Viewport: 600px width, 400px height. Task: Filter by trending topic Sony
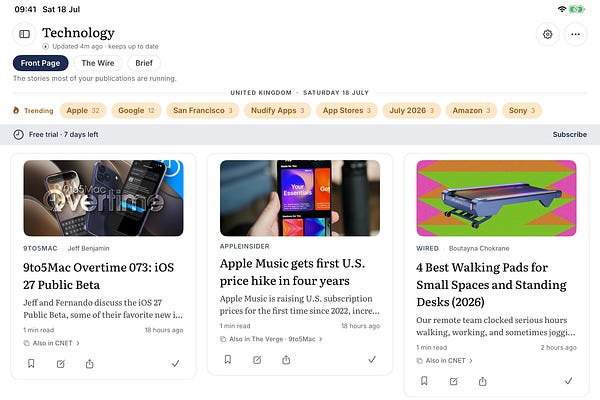(x=522, y=111)
